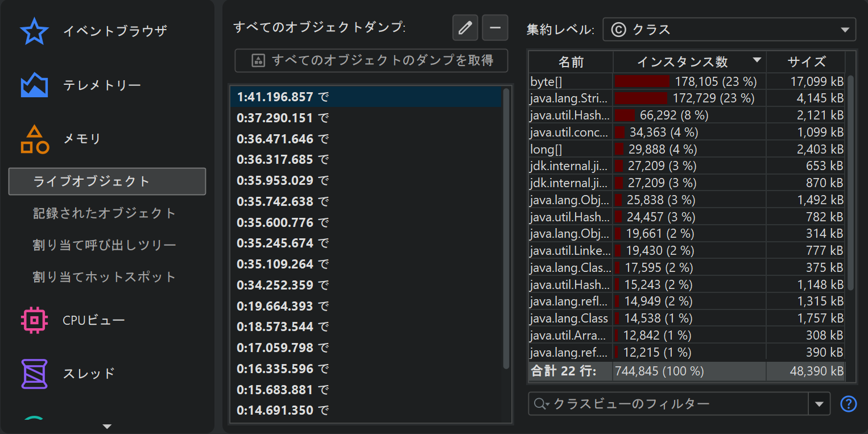Image resolution: width=868 pixels, height=434 pixels.
Task: Click the pencil edit dump icon
Action: tap(465, 28)
